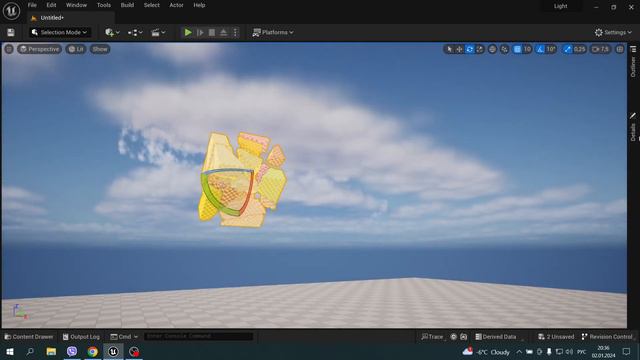Open scale snap value 0.25

(580, 49)
